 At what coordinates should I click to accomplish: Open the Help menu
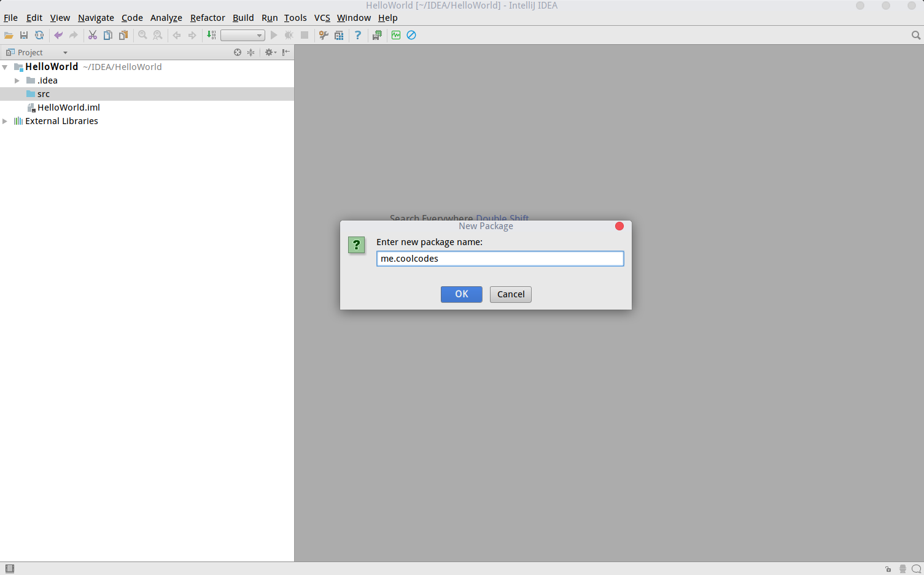click(x=388, y=18)
